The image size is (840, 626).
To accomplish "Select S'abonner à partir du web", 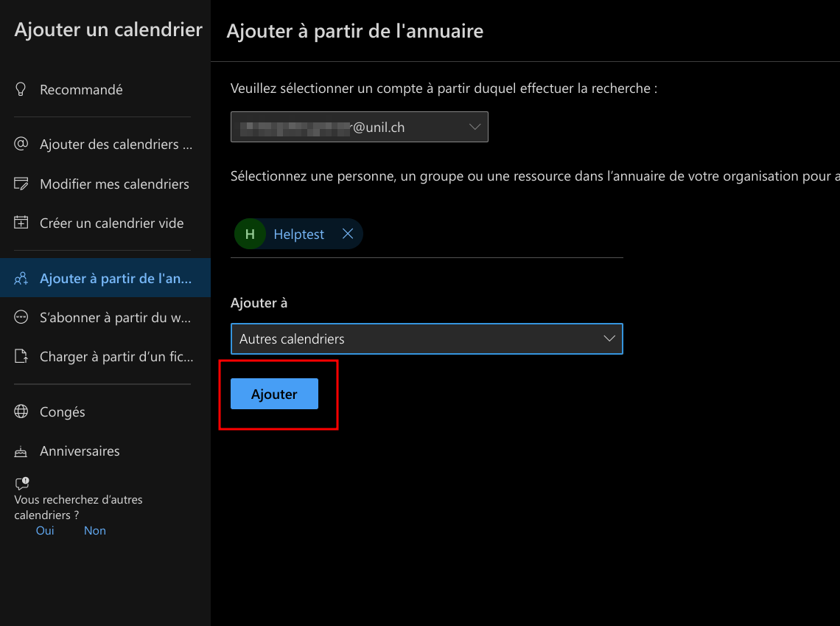I will (x=115, y=318).
